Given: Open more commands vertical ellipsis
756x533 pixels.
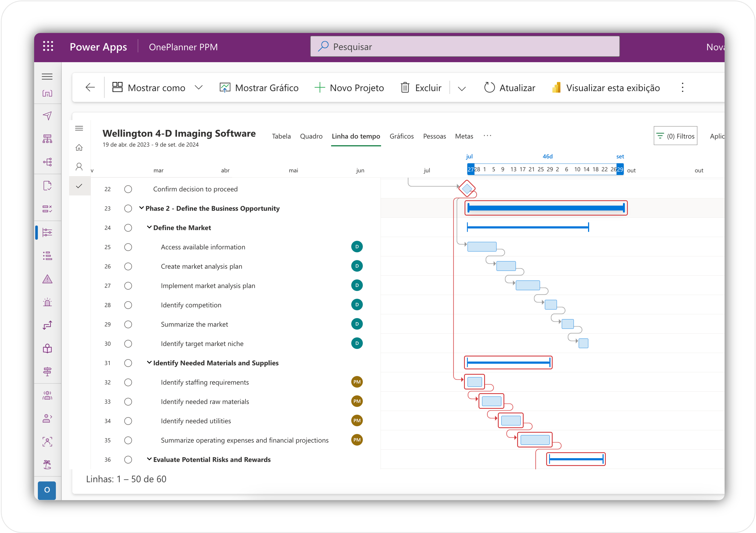Looking at the screenshot, I should tap(683, 88).
